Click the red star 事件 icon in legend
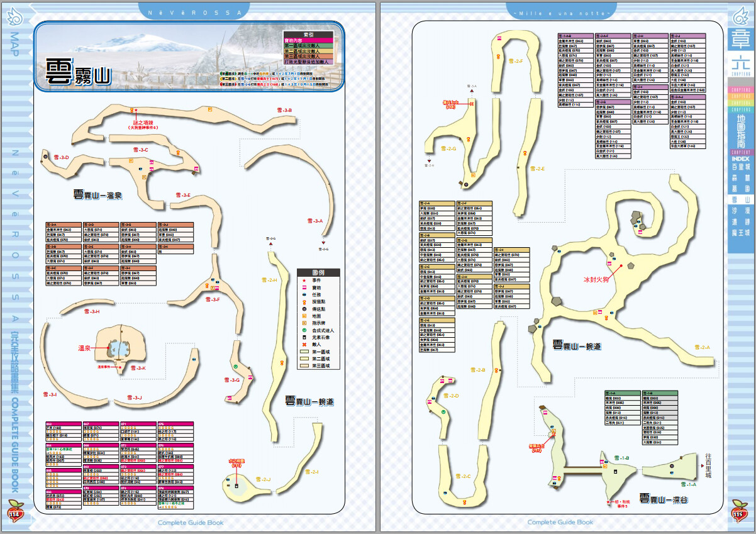This screenshot has height=534, width=756. 304,281
